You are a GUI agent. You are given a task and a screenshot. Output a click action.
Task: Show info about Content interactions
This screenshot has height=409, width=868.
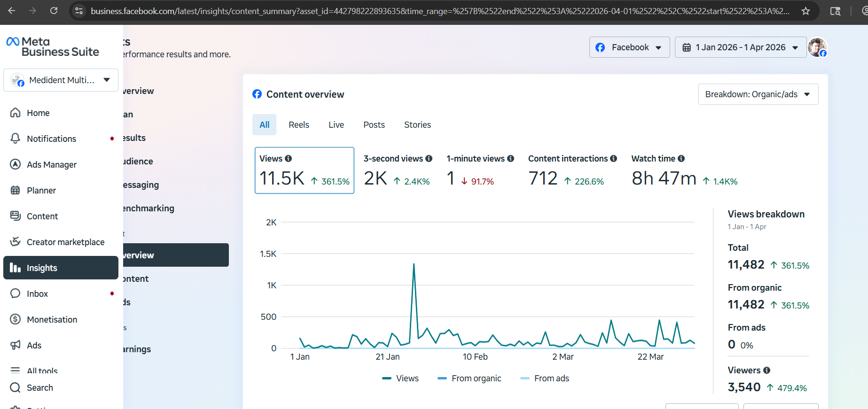614,159
